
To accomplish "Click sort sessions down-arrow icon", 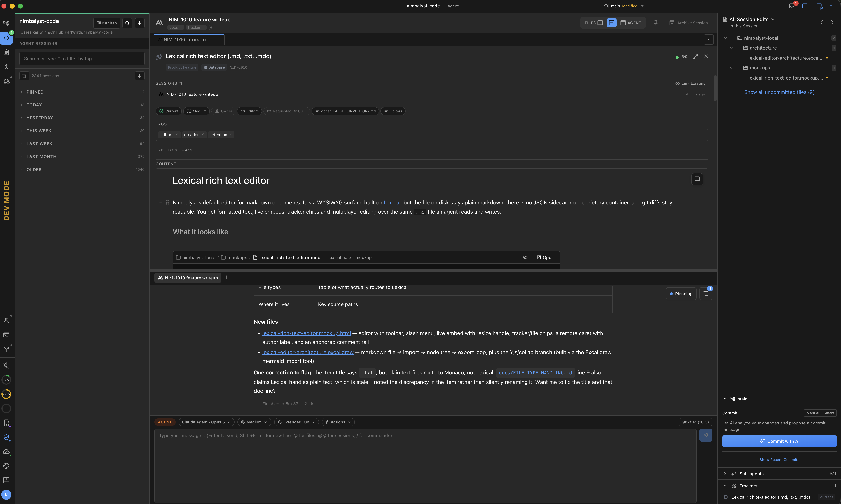I will coord(140,76).
